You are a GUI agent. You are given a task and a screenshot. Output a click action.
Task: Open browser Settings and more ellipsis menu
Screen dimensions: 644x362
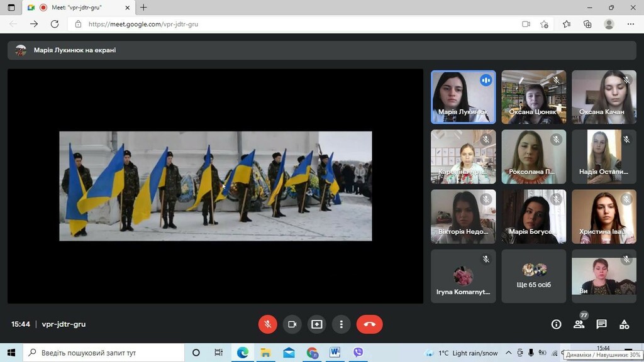pyautogui.click(x=631, y=25)
